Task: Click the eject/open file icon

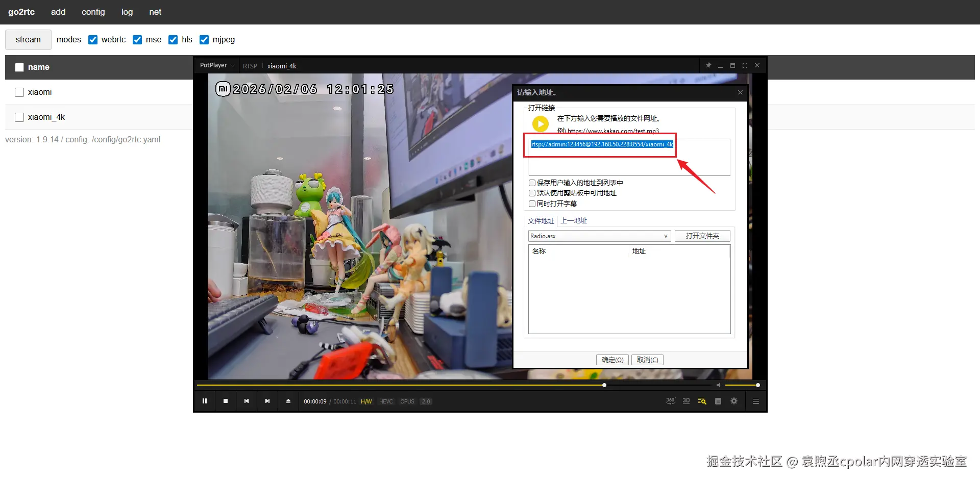Action: pos(288,401)
